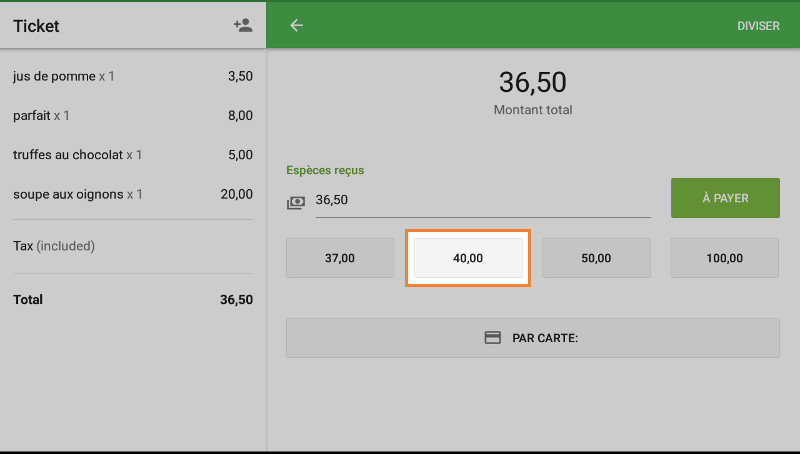Pick the 50,00 cash amount
This screenshot has width=800, height=454.
tap(596, 258)
